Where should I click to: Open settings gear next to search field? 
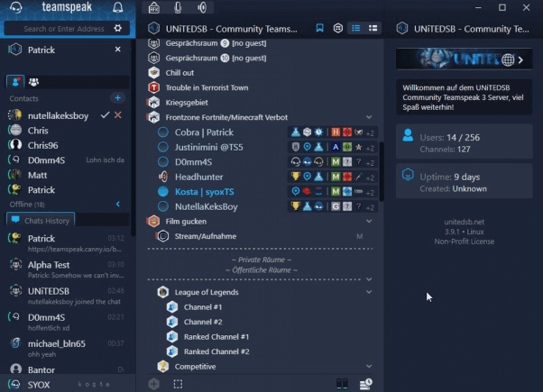click(118, 28)
